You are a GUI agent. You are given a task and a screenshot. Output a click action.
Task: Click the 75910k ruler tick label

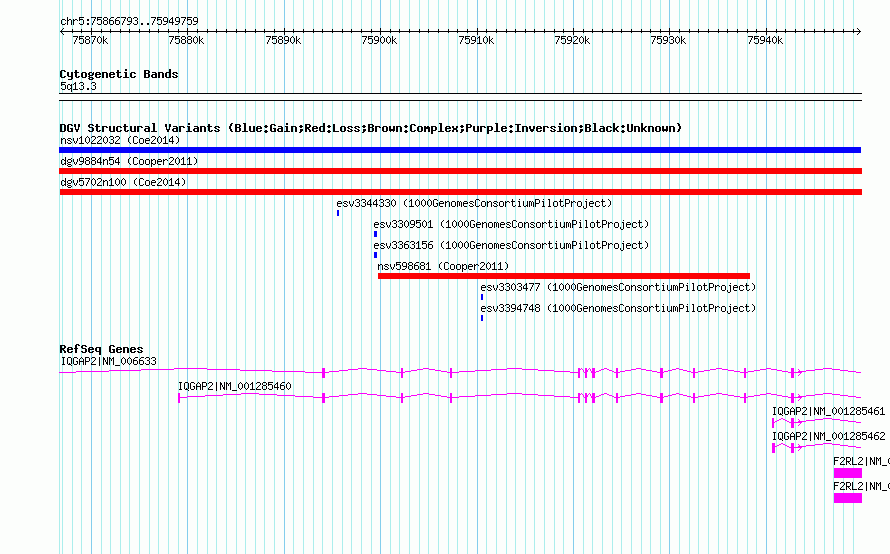tap(476, 40)
